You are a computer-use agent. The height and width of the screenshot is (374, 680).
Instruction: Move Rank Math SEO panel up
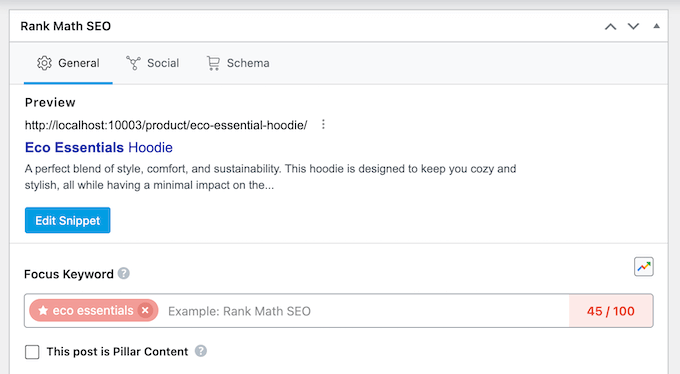tap(611, 26)
